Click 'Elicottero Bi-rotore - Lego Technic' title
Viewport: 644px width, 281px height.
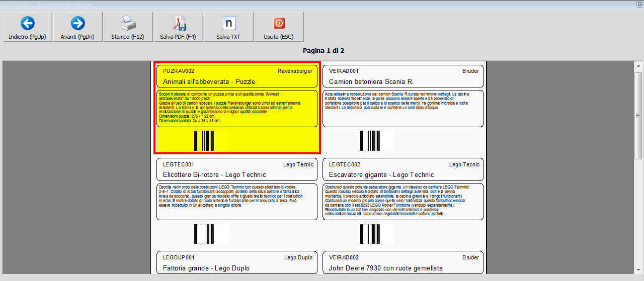214,175
